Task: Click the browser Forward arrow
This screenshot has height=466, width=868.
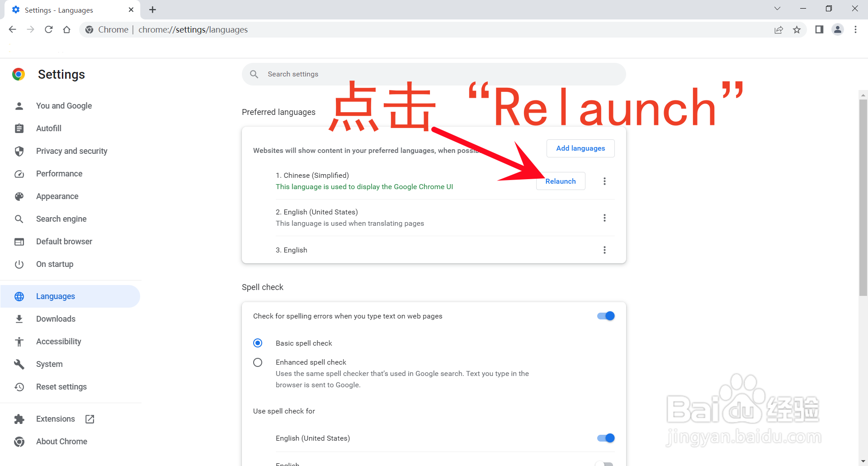Action: click(x=30, y=29)
